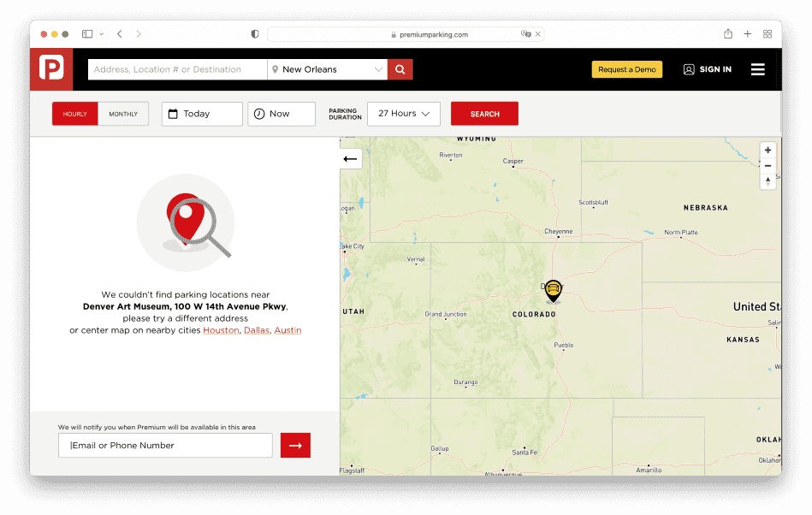The image size is (812, 515).
Task: Zoom out on the map
Action: 768,165
